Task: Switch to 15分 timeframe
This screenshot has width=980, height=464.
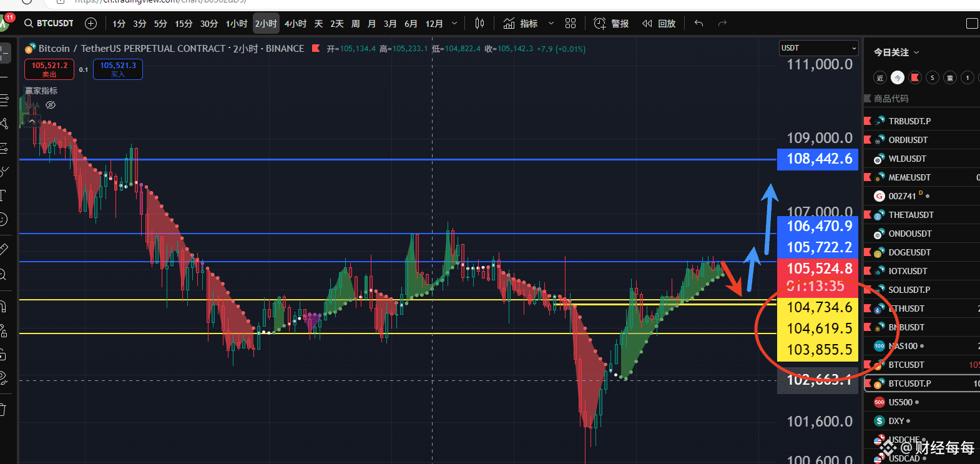Action: (x=184, y=23)
